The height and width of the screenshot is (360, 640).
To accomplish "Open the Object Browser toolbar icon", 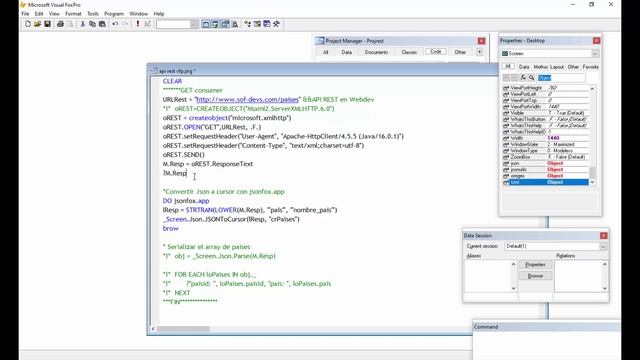I will [x=257, y=24].
